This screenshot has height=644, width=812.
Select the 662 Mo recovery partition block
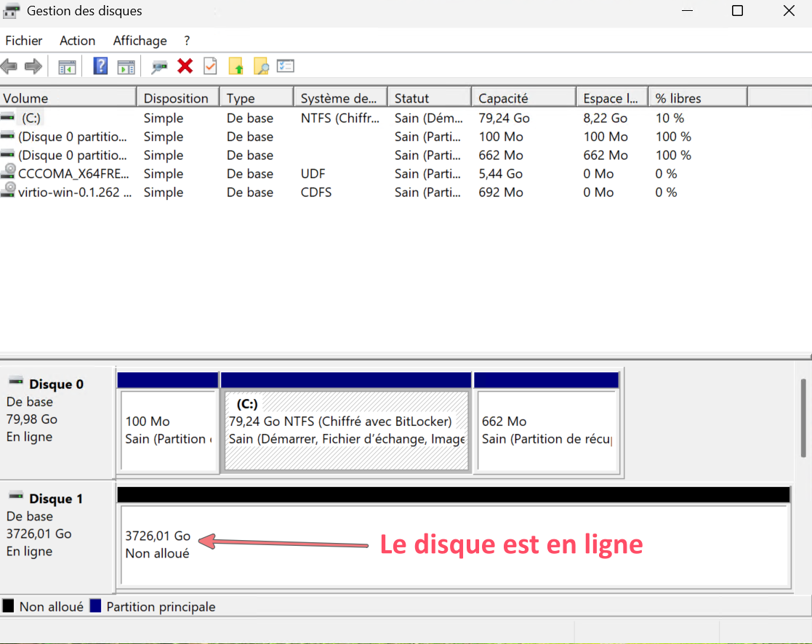point(545,430)
